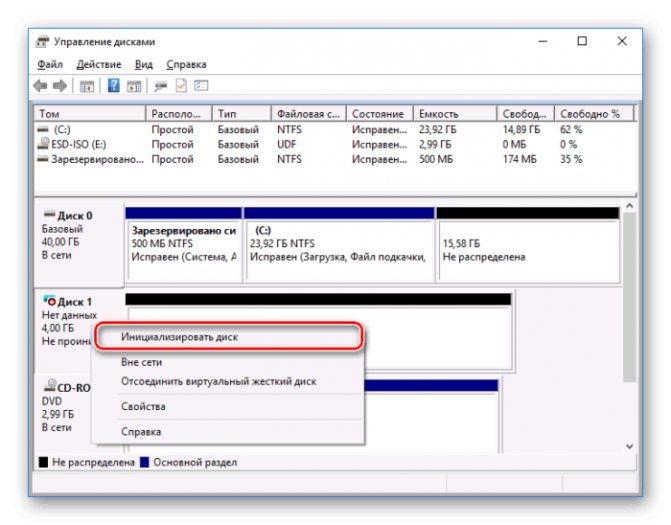The image size is (671, 525).
Task: Click the rightmost view settings toolbar icon
Action: tap(201, 86)
